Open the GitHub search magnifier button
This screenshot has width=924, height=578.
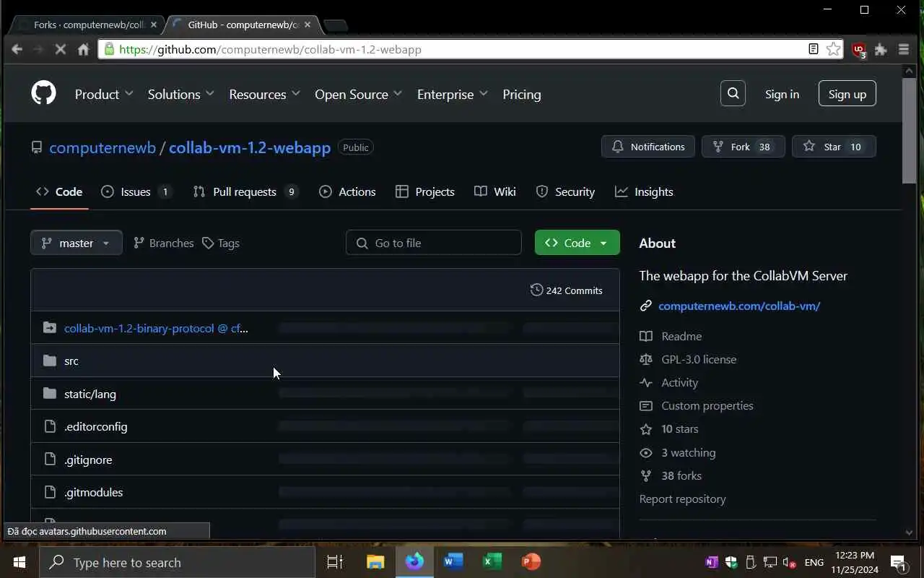click(x=733, y=93)
